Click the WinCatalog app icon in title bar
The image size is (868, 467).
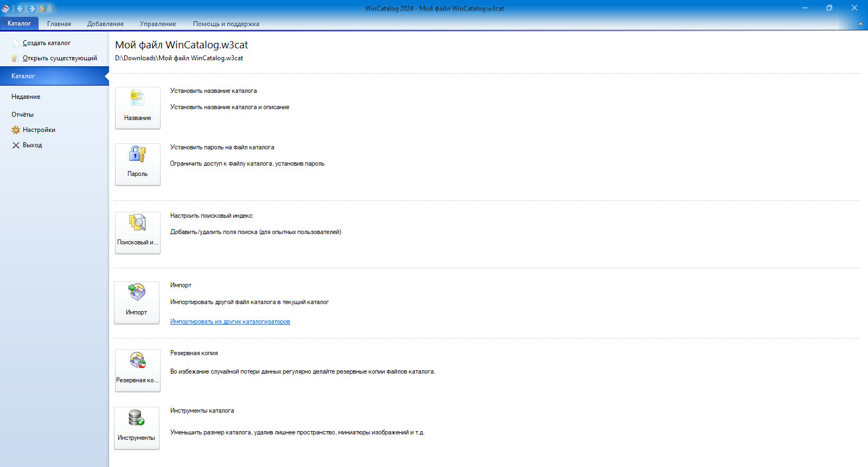coord(5,8)
